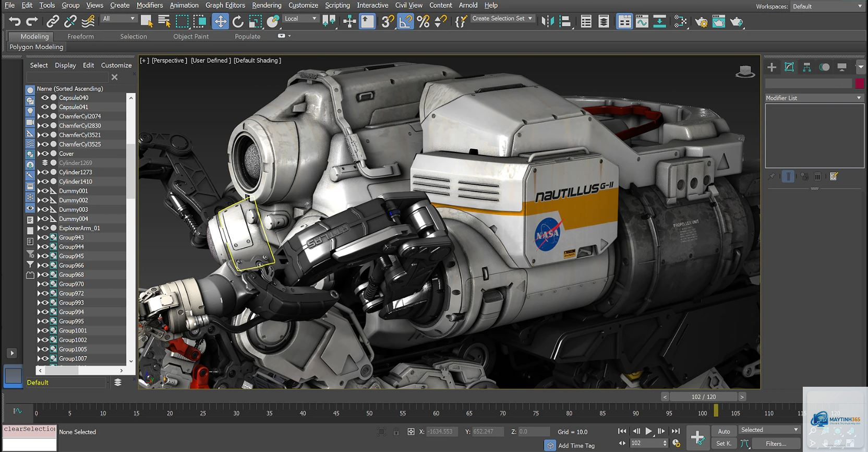Click the time slider 102 / 120
868x452 pixels.
(x=704, y=397)
